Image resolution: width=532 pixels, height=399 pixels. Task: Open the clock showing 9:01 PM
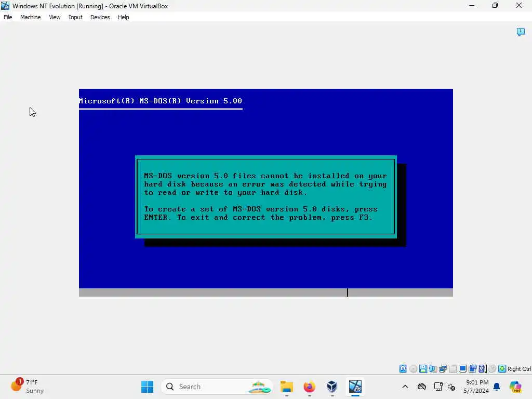(x=476, y=387)
